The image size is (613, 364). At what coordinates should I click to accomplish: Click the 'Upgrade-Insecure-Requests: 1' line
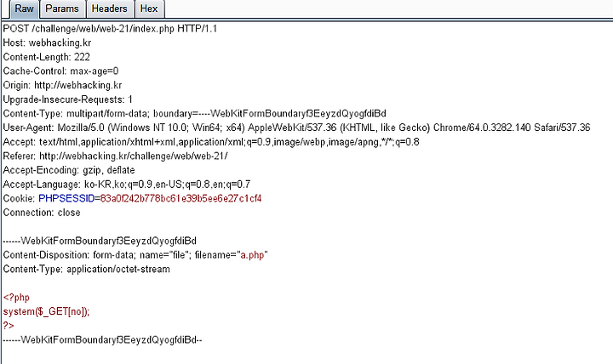67,100
